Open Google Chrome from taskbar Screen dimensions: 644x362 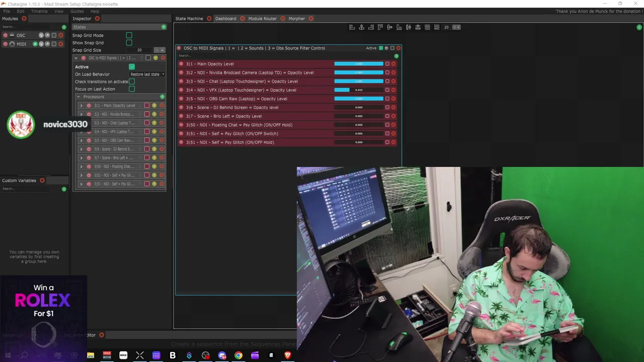point(238,355)
